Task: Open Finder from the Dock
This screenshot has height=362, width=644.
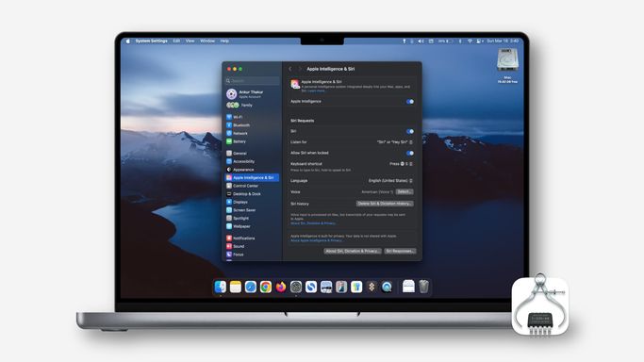Action: (221, 287)
